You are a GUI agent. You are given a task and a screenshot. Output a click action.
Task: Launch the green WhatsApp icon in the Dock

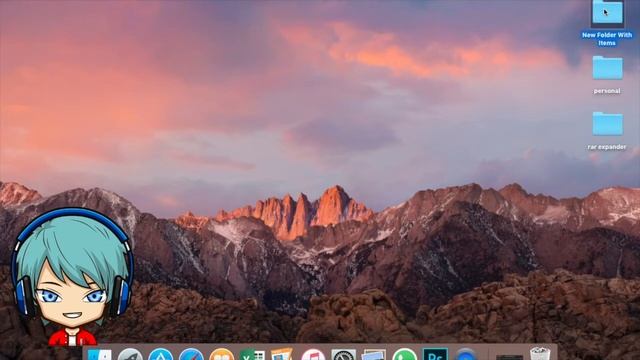tap(404, 354)
